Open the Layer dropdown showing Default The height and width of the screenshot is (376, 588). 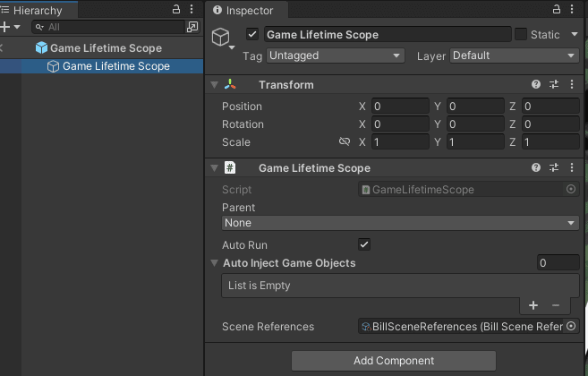point(514,56)
